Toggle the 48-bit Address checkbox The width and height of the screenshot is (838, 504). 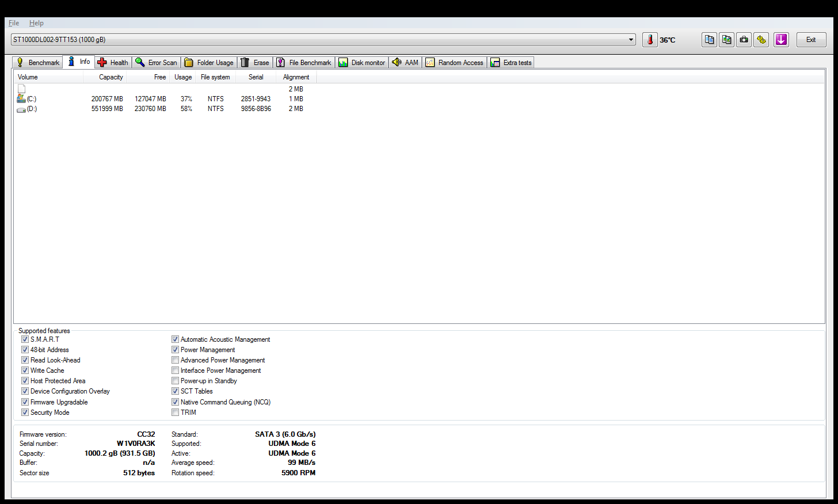[25, 350]
